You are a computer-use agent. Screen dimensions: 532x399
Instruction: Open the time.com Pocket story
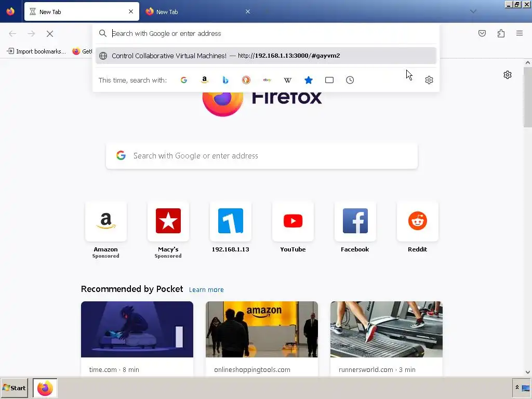(137, 339)
